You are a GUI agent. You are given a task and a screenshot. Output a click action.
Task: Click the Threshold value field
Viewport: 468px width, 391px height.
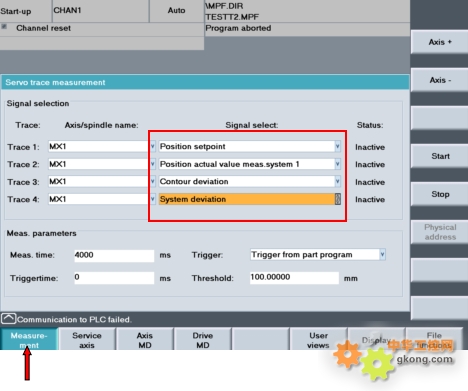coord(294,278)
